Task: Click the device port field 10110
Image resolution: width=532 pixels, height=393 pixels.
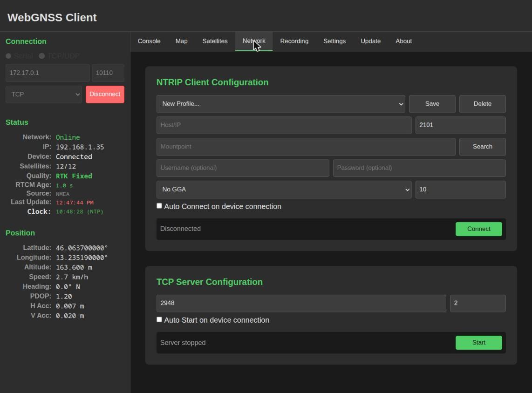Action: [108, 73]
